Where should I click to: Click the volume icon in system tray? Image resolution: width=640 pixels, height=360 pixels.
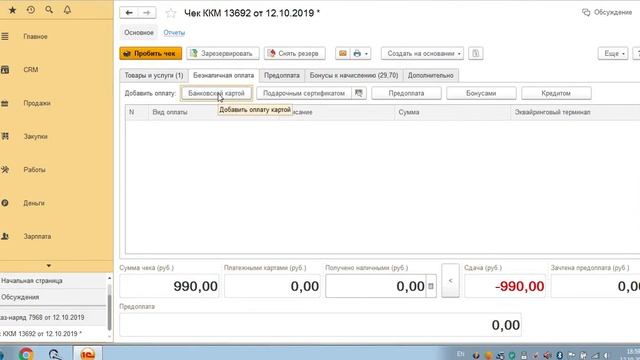click(548, 356)
